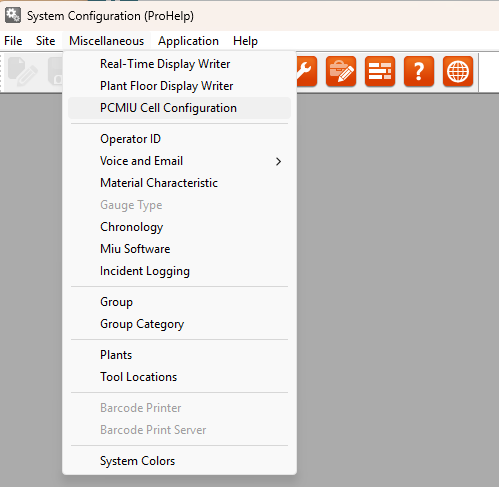Expand the Voice and Email submenu arrow
The image size is (499, 487).
click(278, 162)
